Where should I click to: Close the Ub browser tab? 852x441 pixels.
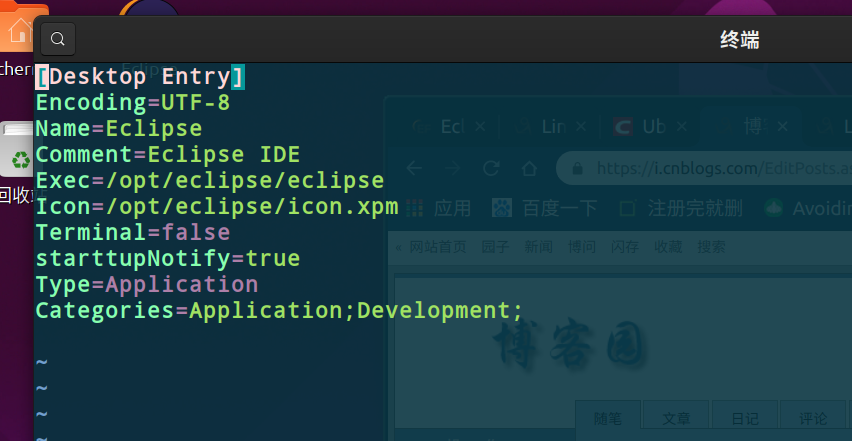coord(681,127)
